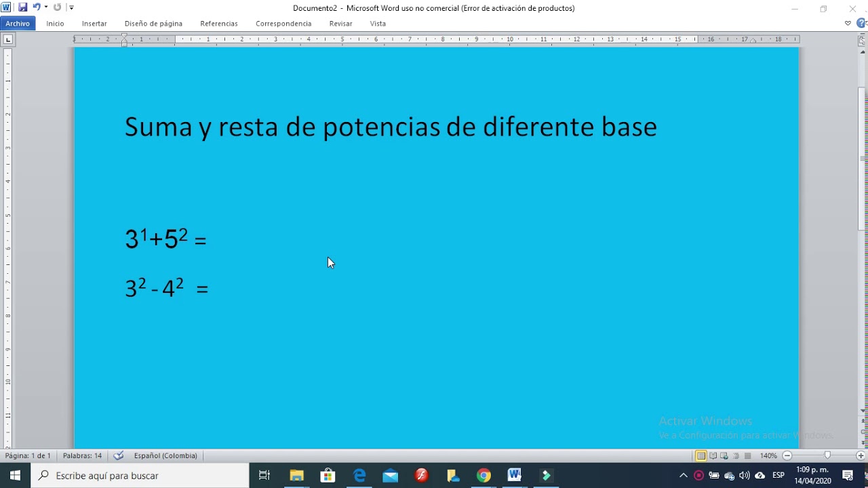Select Web Layout view button

point(724,455)
